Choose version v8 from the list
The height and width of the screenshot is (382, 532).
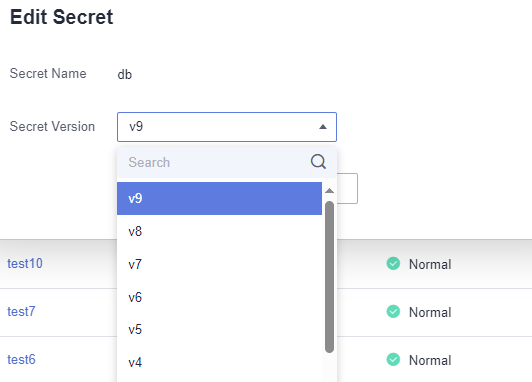tap(220, 231)
